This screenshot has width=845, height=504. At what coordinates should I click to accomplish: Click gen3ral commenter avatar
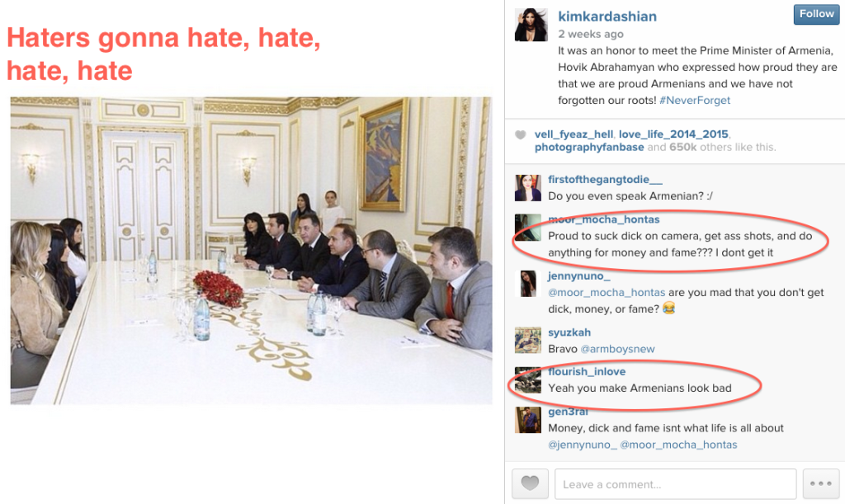click(527, 420)
